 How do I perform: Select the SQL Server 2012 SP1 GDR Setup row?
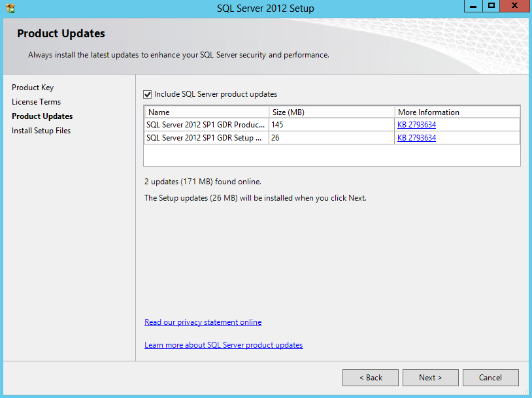332,138
